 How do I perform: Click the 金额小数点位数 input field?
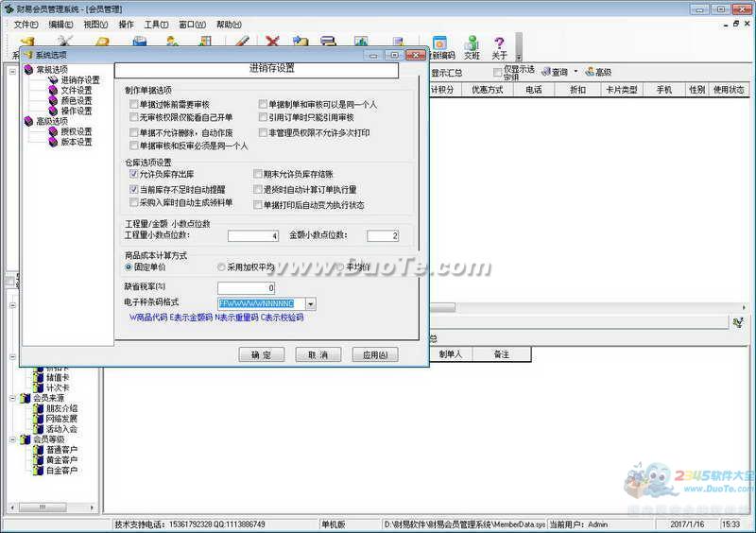[383, 236]
